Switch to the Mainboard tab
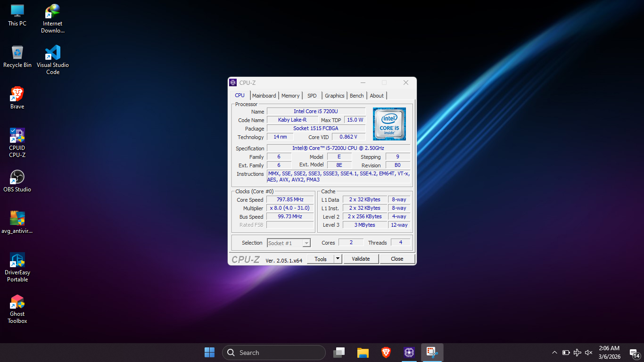This screenshot has width=644, height=362. (264, 96)
